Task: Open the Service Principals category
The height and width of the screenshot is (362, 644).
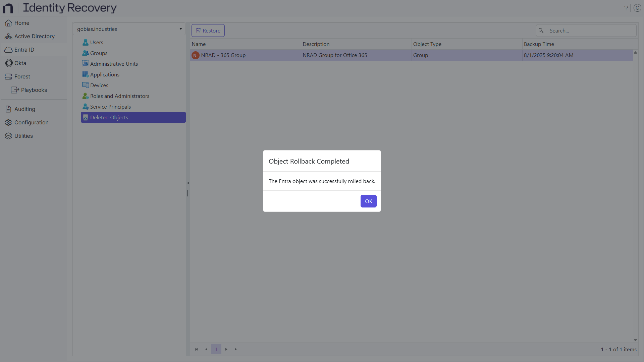Action: click(x=110, y=107)
